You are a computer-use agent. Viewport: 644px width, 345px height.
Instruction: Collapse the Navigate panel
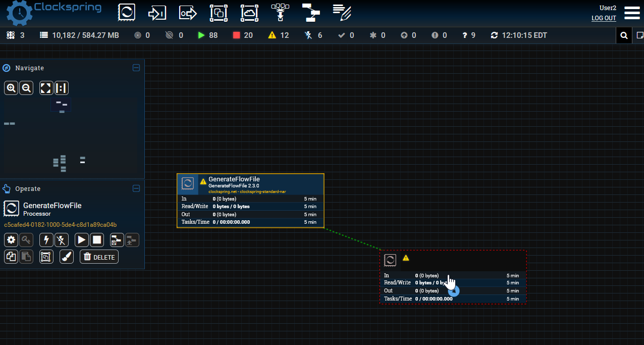click(136, 68)
